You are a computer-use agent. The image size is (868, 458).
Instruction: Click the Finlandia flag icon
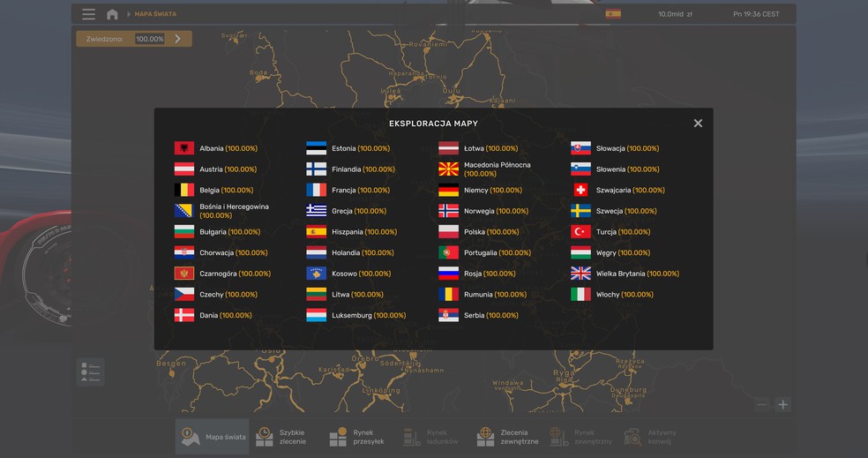point(317,169)
